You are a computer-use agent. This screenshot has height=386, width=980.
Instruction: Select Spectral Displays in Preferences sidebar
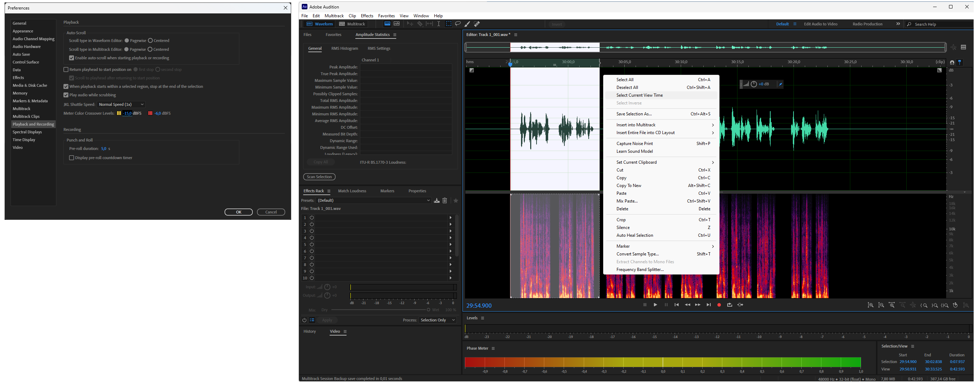click(x=27, y=132)
